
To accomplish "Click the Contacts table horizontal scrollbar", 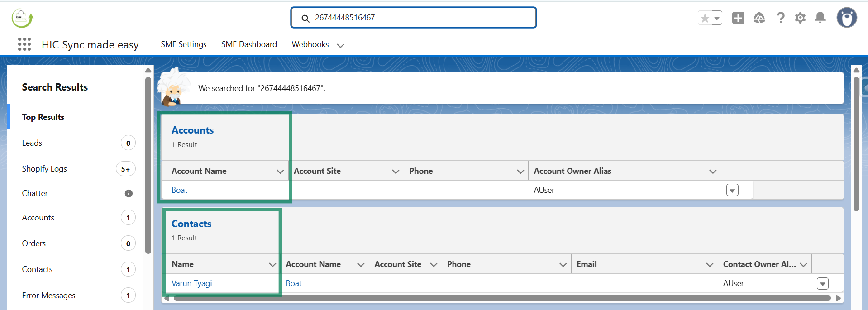I will click(502, 298).
